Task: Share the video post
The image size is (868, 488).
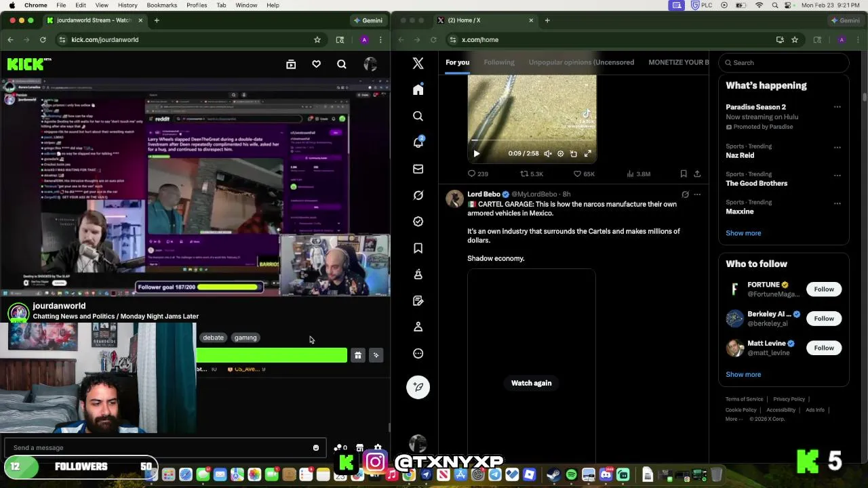Action: pyautogui.click(x=697, y=174)
